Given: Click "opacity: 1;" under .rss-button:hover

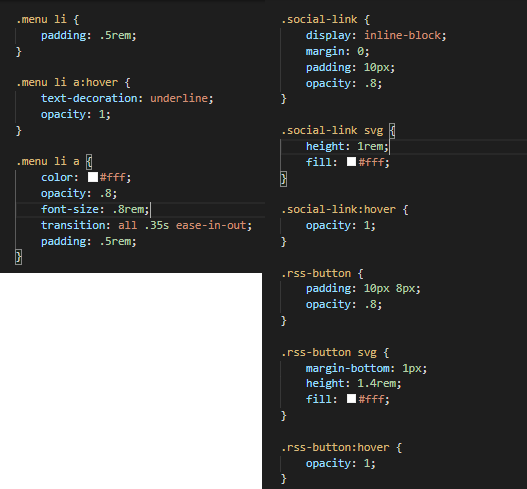Looking at the screenshot, I should coord(340,463).
